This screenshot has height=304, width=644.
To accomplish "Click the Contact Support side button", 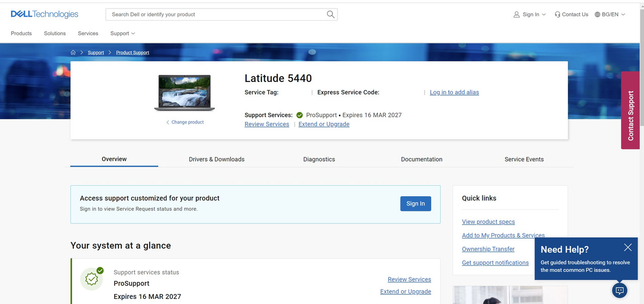I will 630,110.
